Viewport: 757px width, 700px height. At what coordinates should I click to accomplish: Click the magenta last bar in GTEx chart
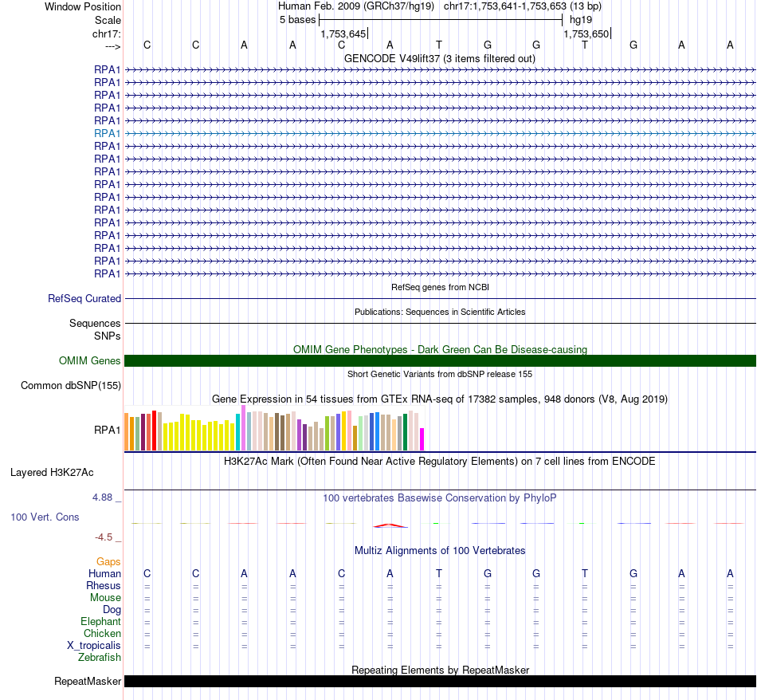[422, 439]
